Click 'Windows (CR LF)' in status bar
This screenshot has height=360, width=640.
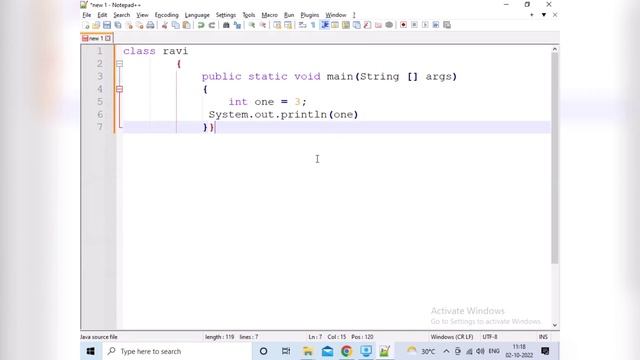click(x=452, y=337)
